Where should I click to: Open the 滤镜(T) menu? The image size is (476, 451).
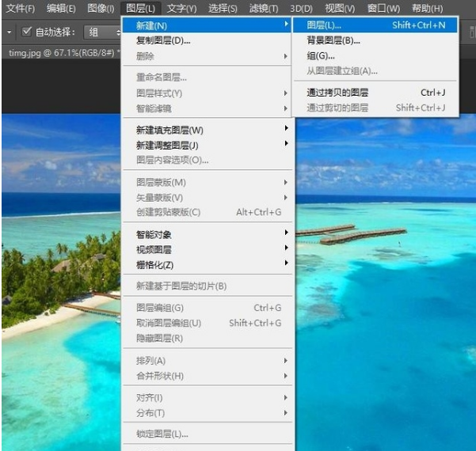[264, 8]
